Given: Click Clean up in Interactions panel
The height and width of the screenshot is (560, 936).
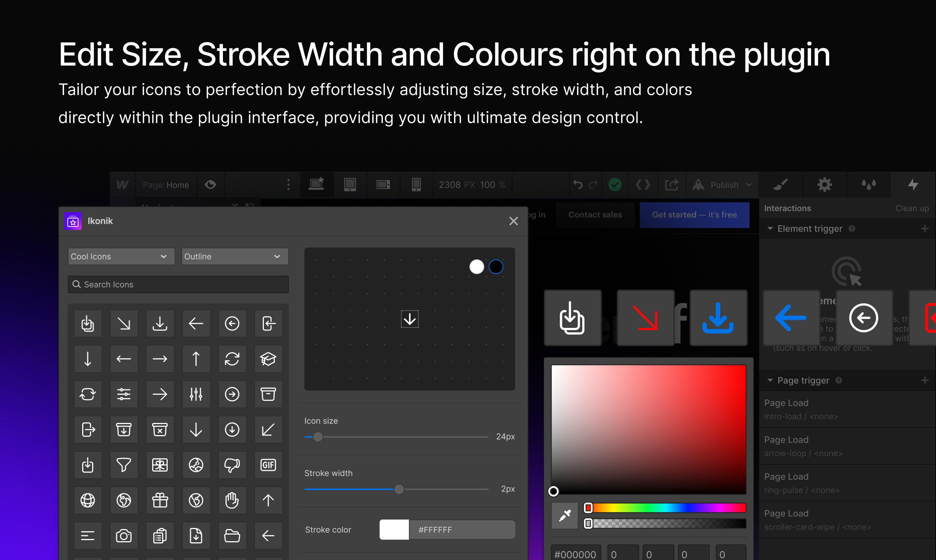Looking at the screenshot, I should pos(912,208).
